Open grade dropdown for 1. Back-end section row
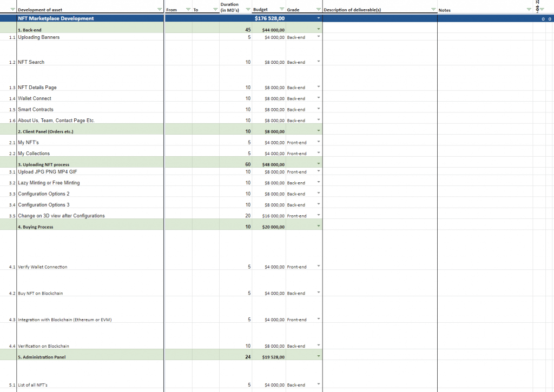Screen dimensions: 554x392 [318, 29]
